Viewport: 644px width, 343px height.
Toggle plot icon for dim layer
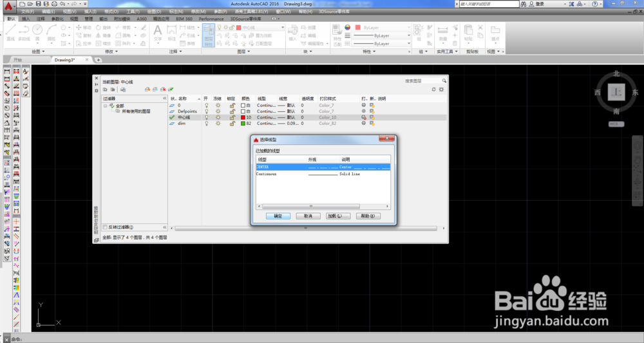click(x=363, y=123)
